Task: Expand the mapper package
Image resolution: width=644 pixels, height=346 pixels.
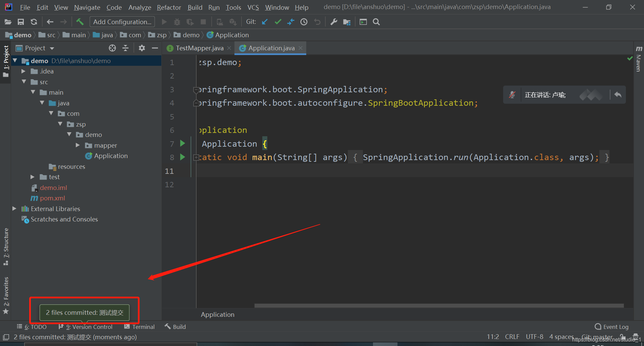Action: [78, 145]
